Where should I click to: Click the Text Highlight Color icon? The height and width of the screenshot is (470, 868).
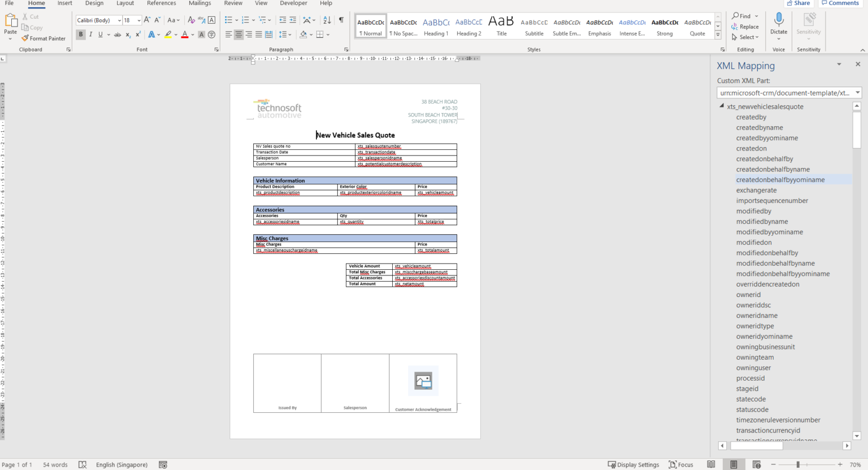point(168,35)
